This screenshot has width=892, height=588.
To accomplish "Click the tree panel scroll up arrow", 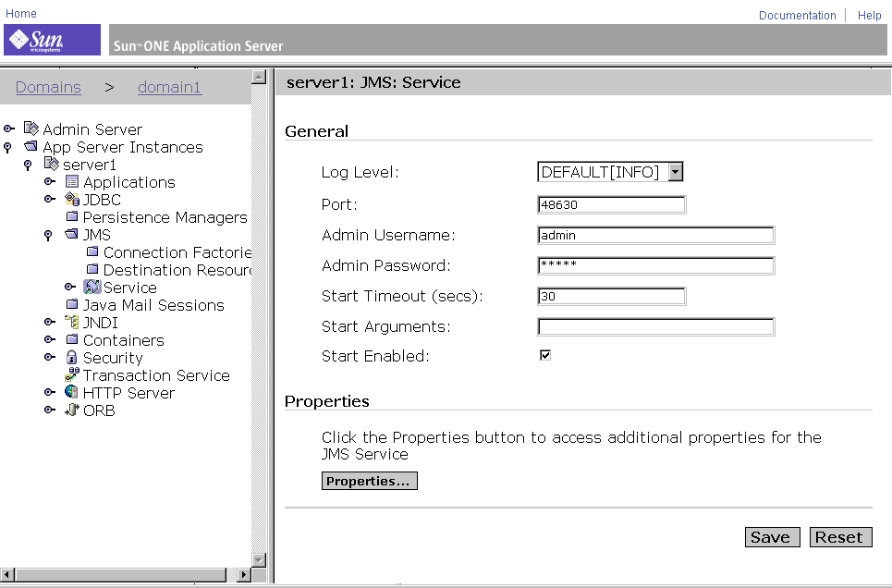I will click(x=259, y=77).
